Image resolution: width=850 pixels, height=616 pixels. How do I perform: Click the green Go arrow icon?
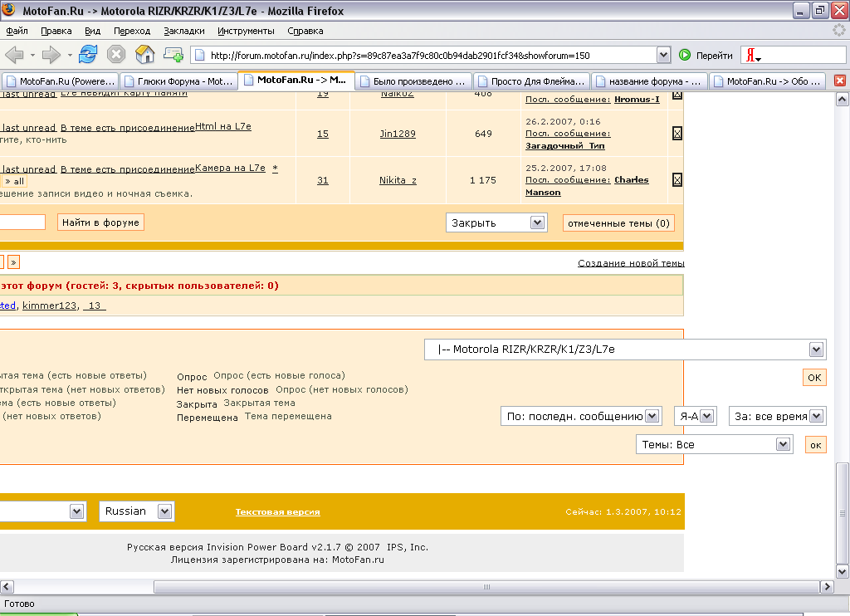click(x=685, y=55)
